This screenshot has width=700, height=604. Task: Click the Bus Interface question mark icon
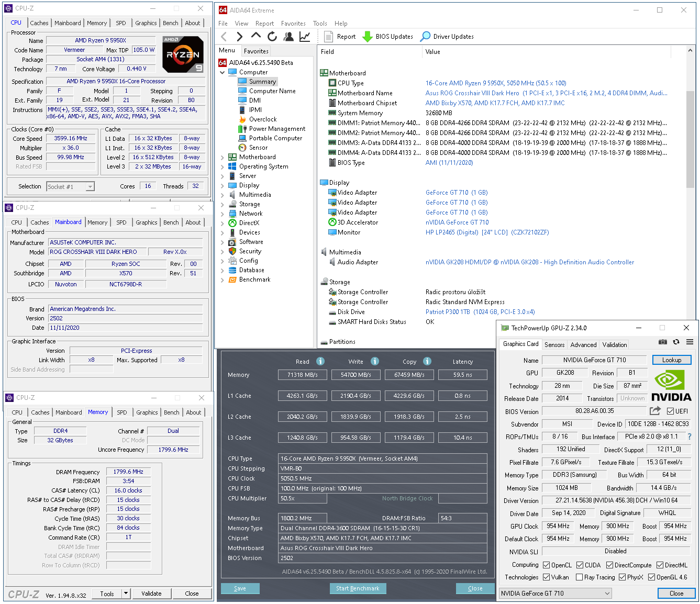point(690,437)
